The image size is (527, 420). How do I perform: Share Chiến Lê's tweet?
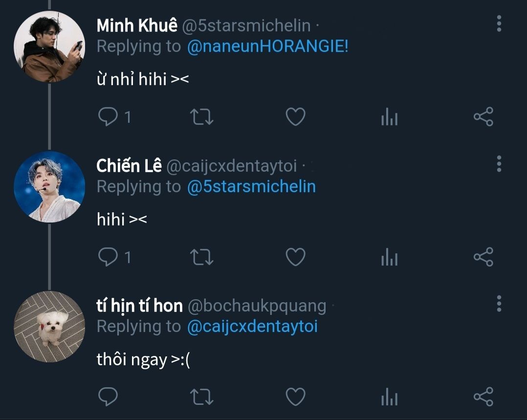(x=483, y=257)
